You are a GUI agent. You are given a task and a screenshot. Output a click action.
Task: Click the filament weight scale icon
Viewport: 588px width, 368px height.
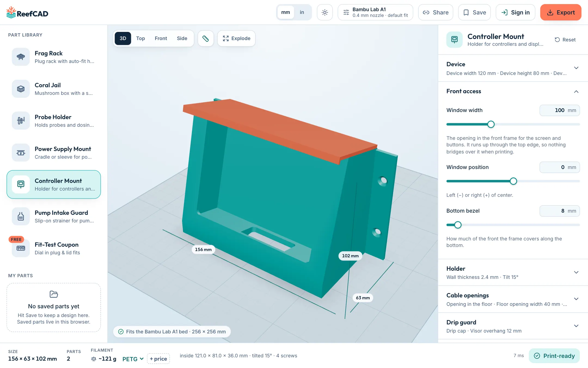click(x=94, y=359)
